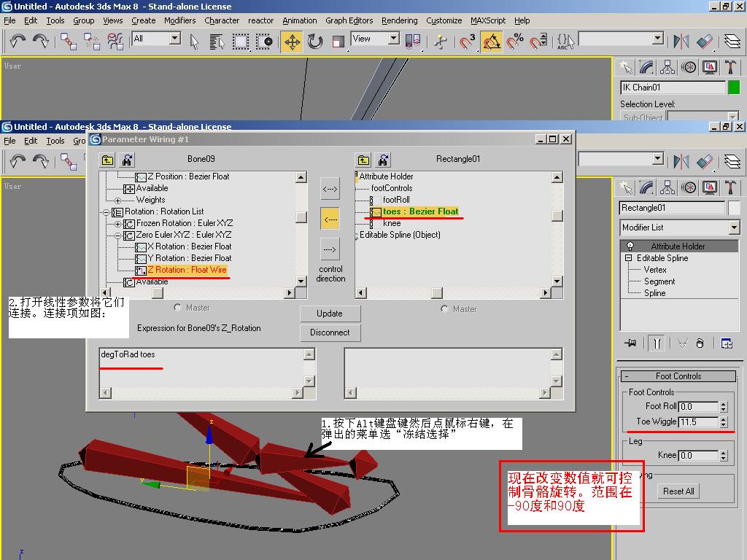This screenshot has width=747, height=560.
Task: Toggle Percent Snap icon
Action: 514,42
